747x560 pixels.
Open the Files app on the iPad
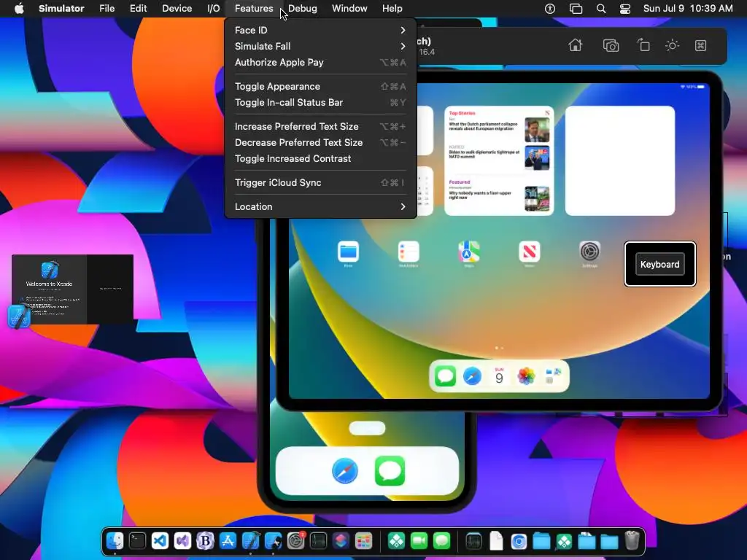pos(348,252)
